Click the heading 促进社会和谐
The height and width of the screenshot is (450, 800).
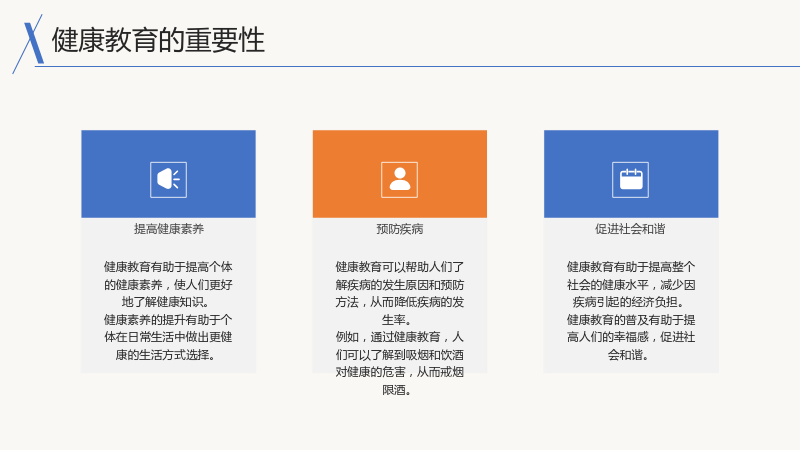pyautogui.click(x=630, y=229)
